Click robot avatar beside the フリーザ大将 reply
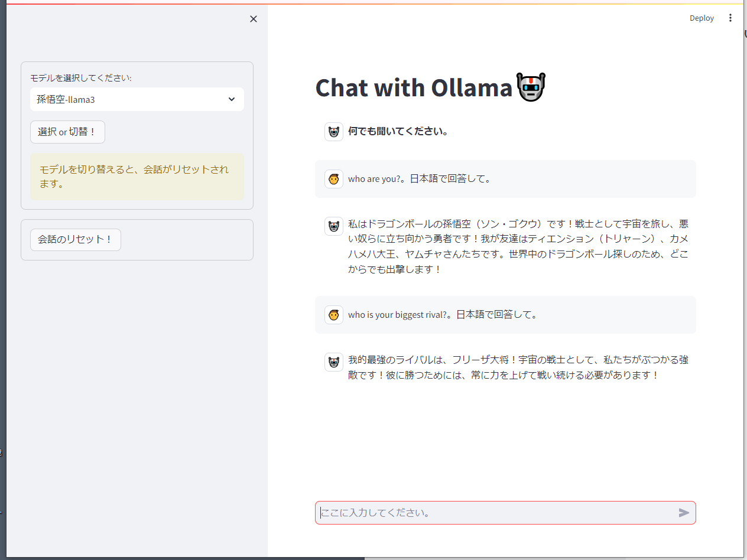 334,362
